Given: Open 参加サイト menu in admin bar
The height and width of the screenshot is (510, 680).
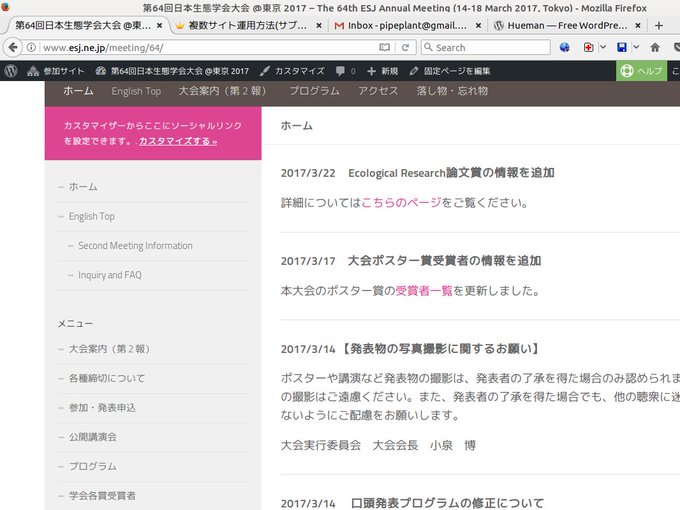Looking at the screenshot, I should pos(55,71).
